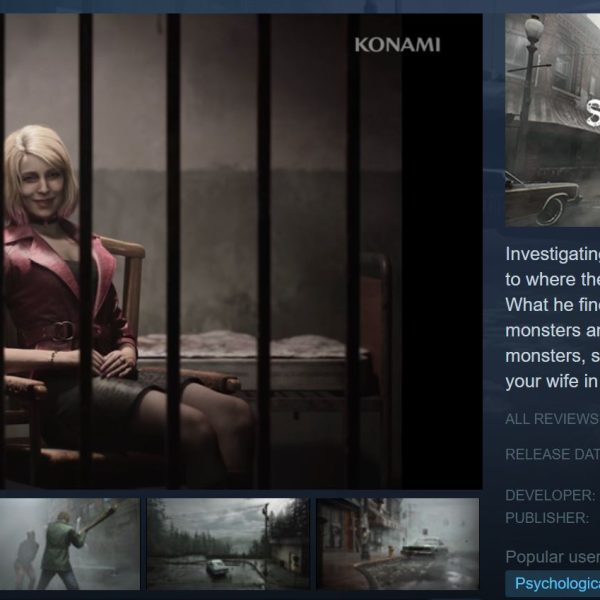Screen dimensions: 600x600
Task: Select thumbnail of parked car on rainy street
Action: coord(398,544)
